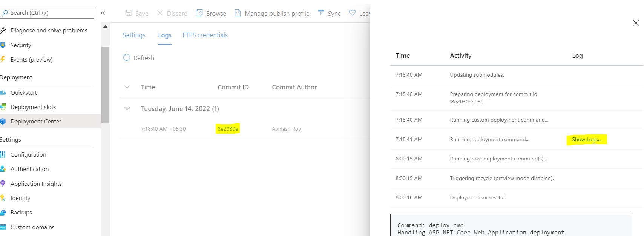Click the Sync icon in toolbar
Screen dimensions: 644x236
pyautogui.click(x=321, y=13)
